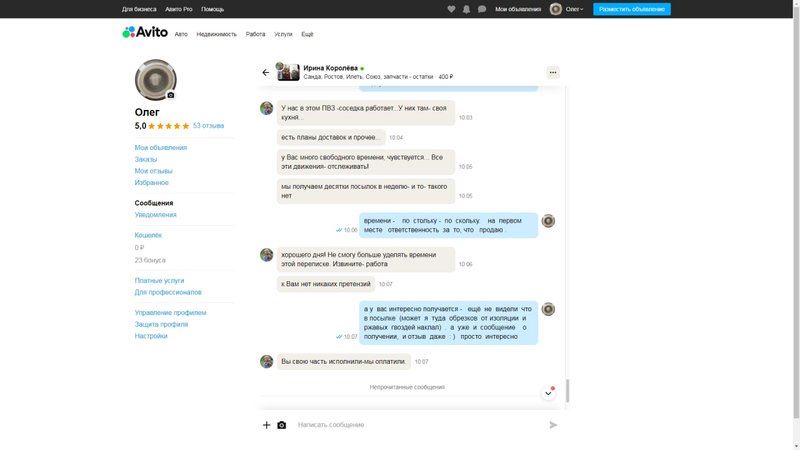Open 53 отзыва reviews link
The width and height of the screenshot is (800, 450).
[208, 126]
